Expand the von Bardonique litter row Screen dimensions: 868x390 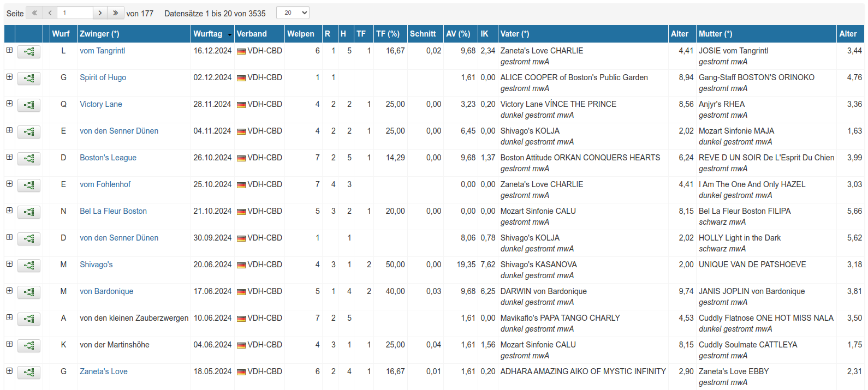click(x=9, y=290)
